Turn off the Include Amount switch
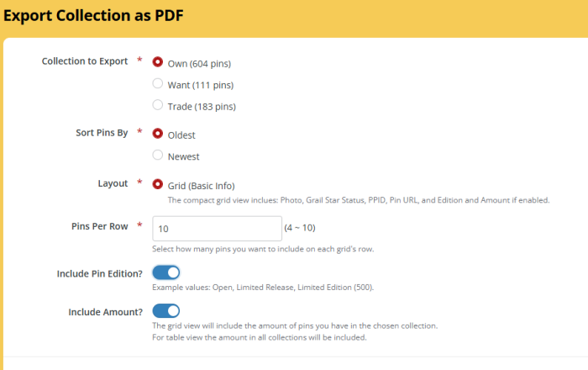This screenshot has width=588, height=370. pos(166,311)
